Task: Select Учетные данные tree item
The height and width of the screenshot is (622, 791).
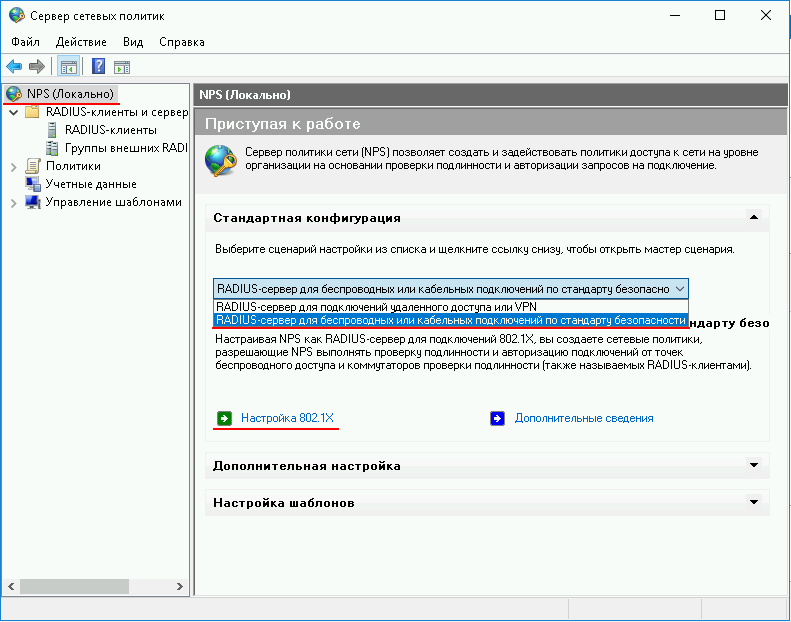Action: (91, 184)
